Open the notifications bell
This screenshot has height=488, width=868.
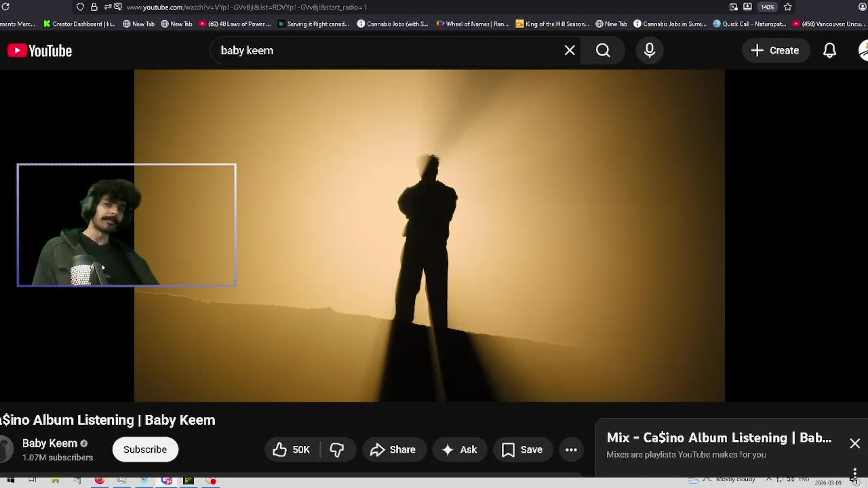click(829, 50)
